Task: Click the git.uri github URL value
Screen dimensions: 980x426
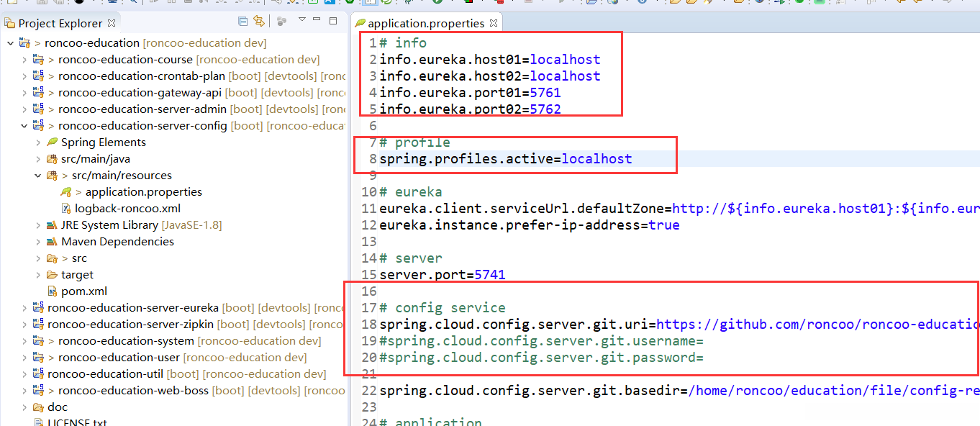Action: (817, 325)
